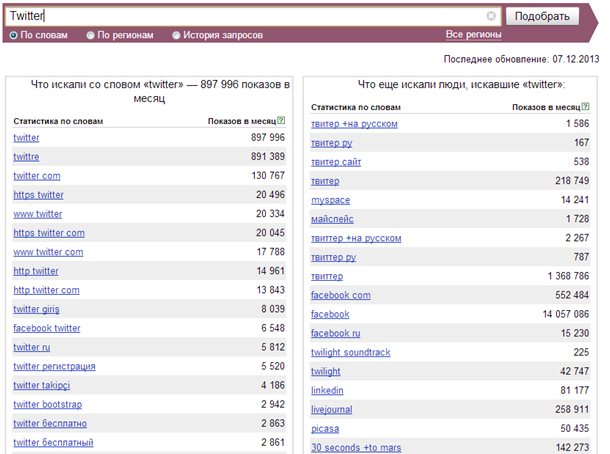Open the 'twitter takipçi' keyword link
610x454 pixels.
pos(42,386)
